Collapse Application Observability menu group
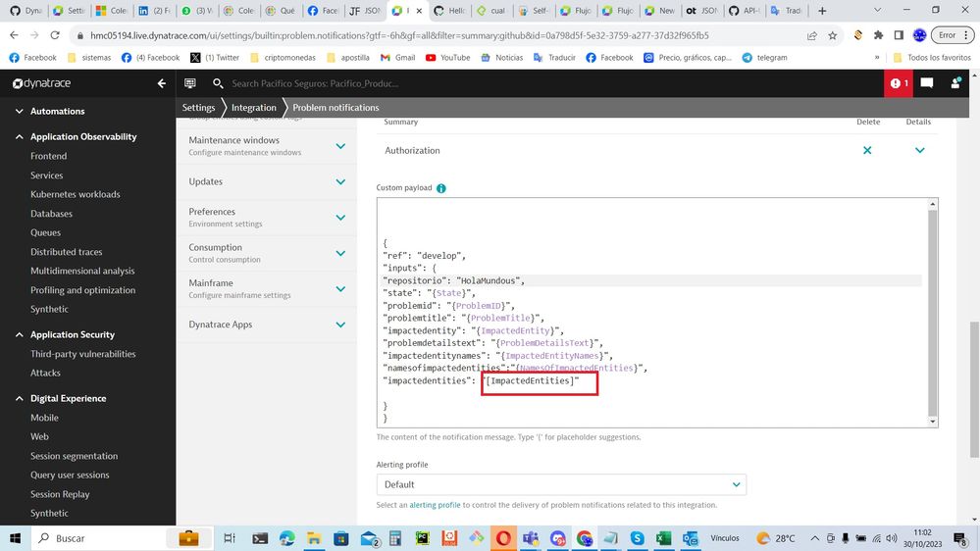The height and width of the screenshot is (551, 980). click(21, 137)
